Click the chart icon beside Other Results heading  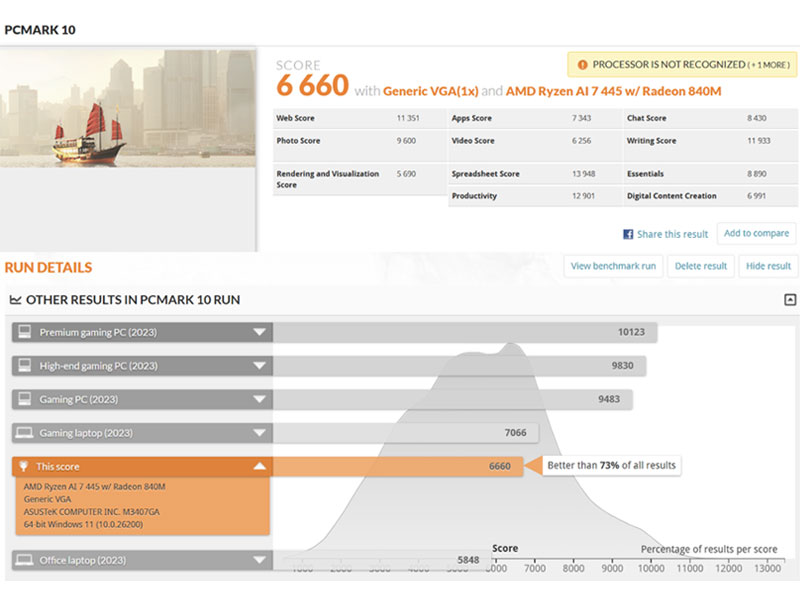pos(15,300)
